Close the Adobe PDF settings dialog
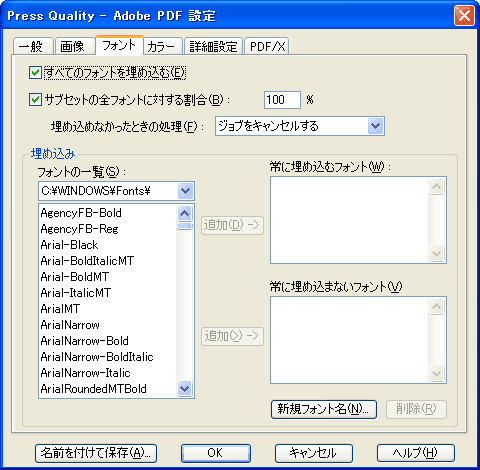480x470 pixels. (464, 15)
